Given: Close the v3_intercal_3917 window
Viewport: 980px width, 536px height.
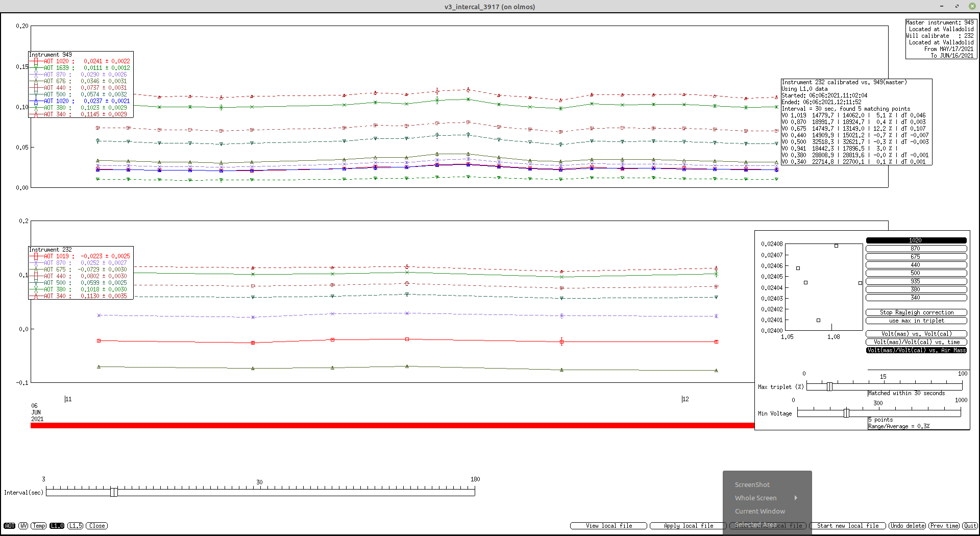Looking at the screenshot, I should 972,6.
